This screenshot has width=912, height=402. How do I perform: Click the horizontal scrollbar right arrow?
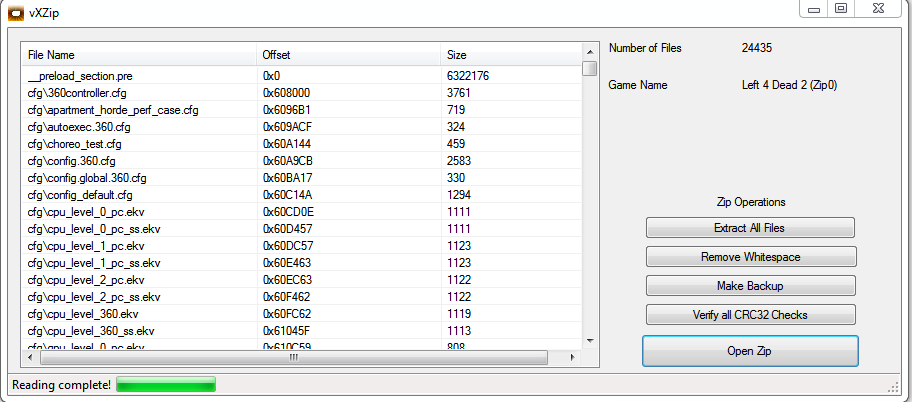coord(573,356)
